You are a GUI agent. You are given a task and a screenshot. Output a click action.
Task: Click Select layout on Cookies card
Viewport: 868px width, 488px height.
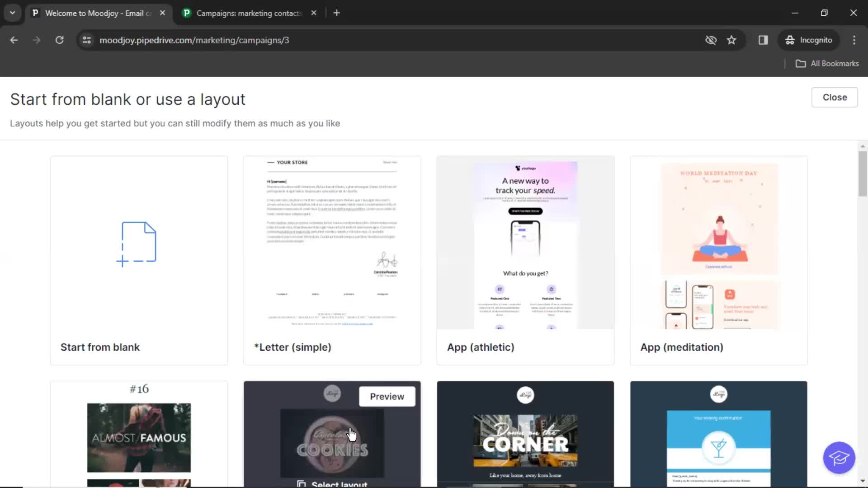click(x=332, y=484)
